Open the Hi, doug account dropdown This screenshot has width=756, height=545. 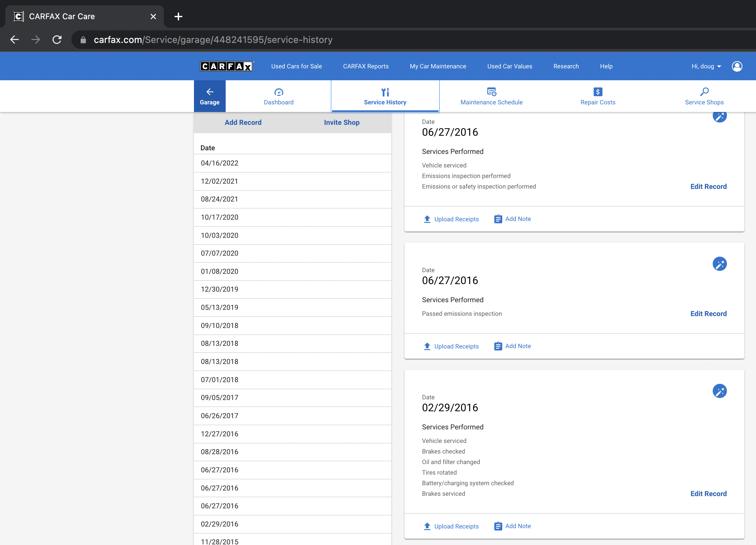[x=706, y=66]
